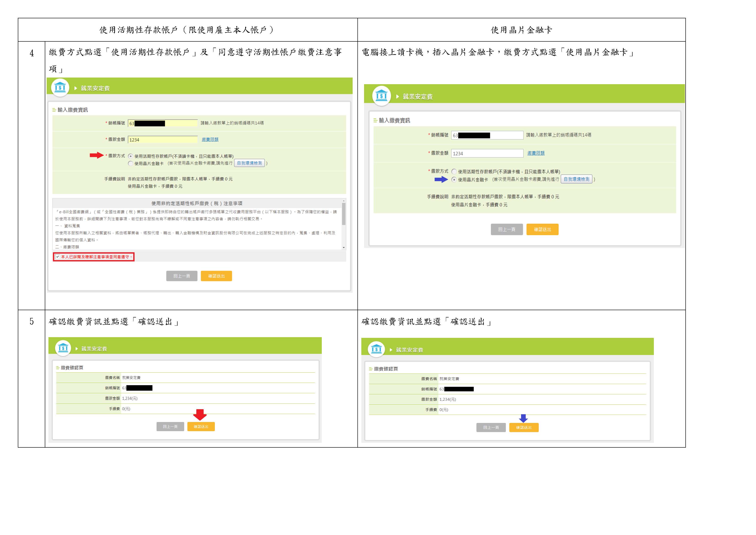Click the triangle before 就業安定費 in top-right panel
The height and width of the screenshot is (535, 756).
click(x=397, y=97)
